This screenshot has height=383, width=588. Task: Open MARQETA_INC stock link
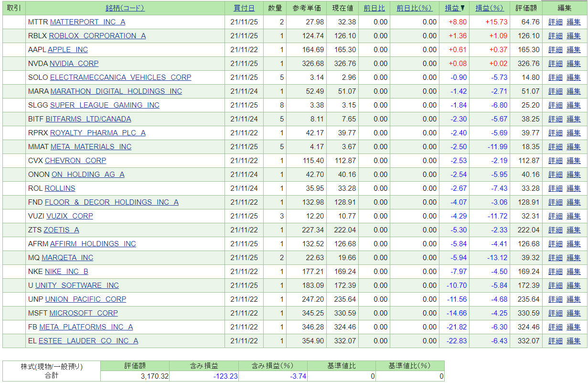pos(67,258)
